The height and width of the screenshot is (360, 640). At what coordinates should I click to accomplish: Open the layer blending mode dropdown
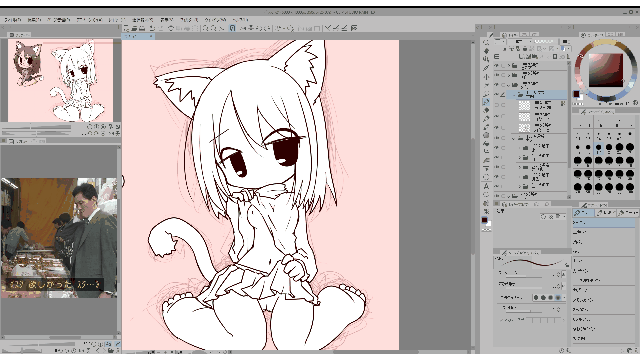click(x=519, y=42)
